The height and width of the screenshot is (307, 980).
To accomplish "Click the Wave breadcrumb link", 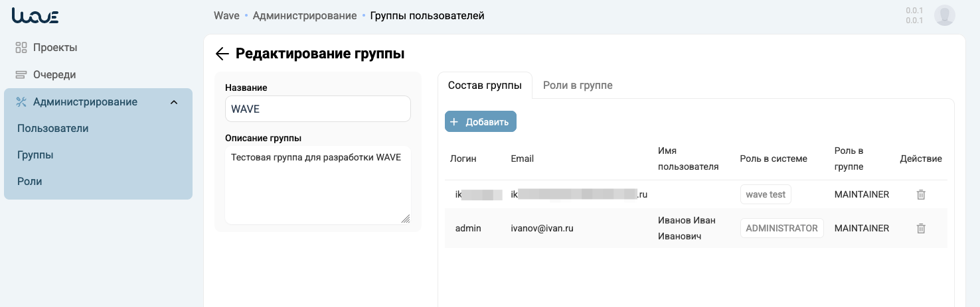I will (x=226, y=15).
